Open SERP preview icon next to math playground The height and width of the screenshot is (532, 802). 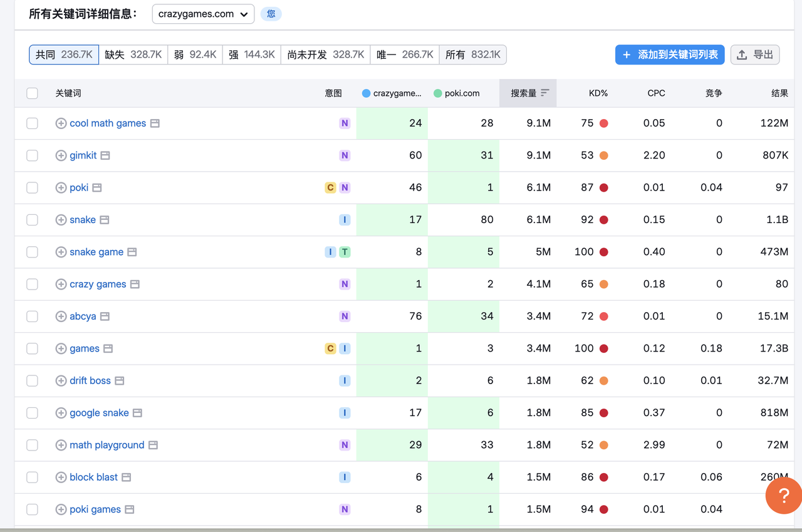click(153, 446)
